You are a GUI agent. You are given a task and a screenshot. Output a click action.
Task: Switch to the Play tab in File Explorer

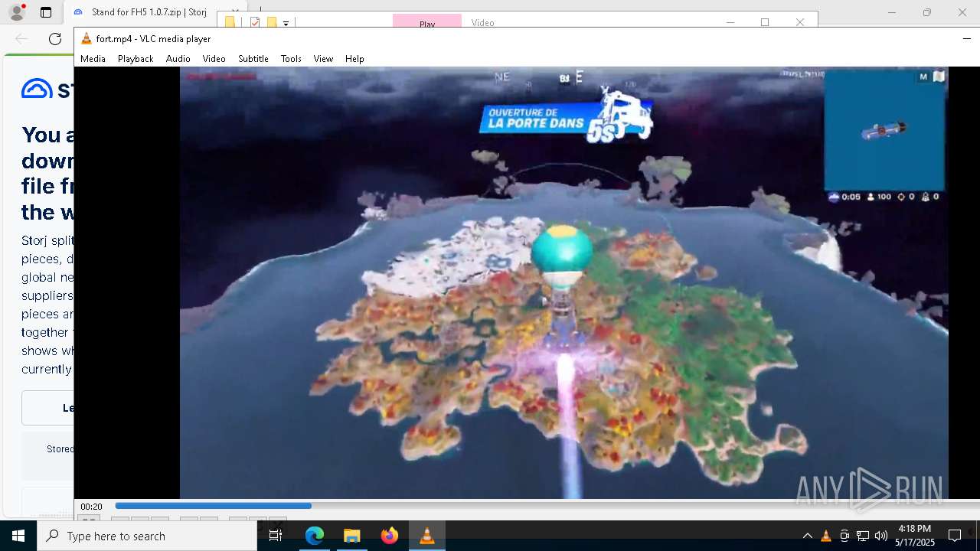click(427, 22)
